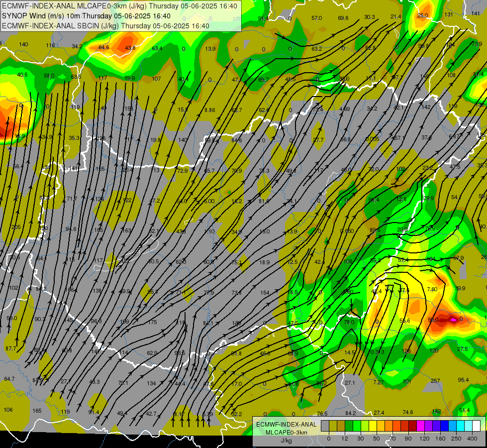The image size is (487, 448).
Task: Click map value 4.69
Action: pyautogui.click(x=344, y=109)
